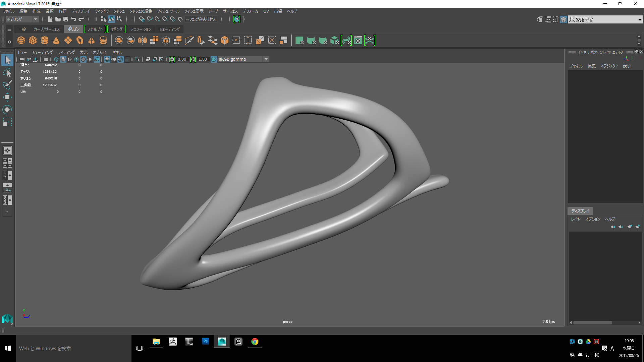Click the exposure value 0.00 field
The height and width of the screenshot is (362, 644).
182,59
